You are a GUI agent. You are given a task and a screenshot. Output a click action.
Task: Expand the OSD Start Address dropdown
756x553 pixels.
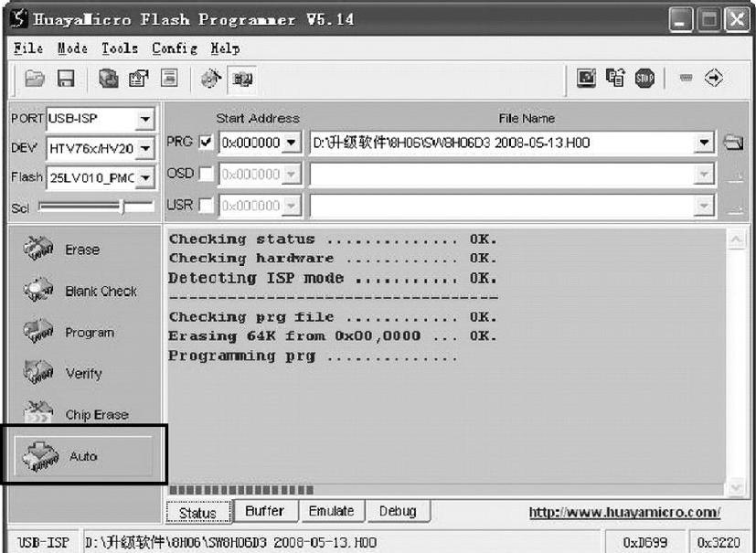click(x=292, y=175)
